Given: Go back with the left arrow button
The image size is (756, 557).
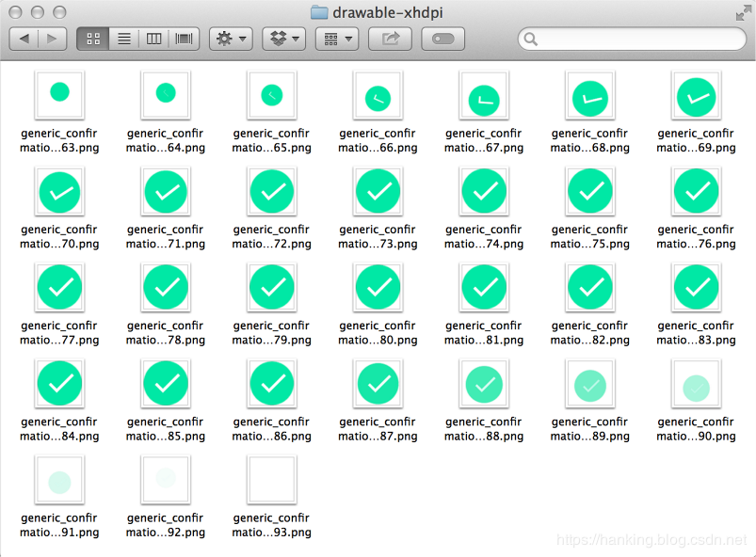Looking at the screenshot, I should click(24, 39).
